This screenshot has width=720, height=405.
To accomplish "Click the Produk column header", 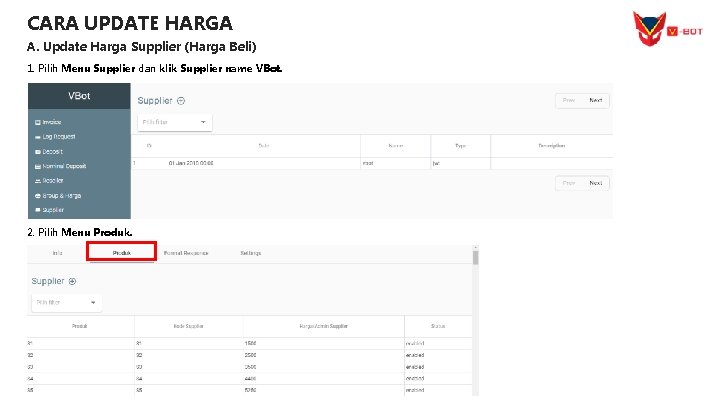I will [x=79, y=326].
